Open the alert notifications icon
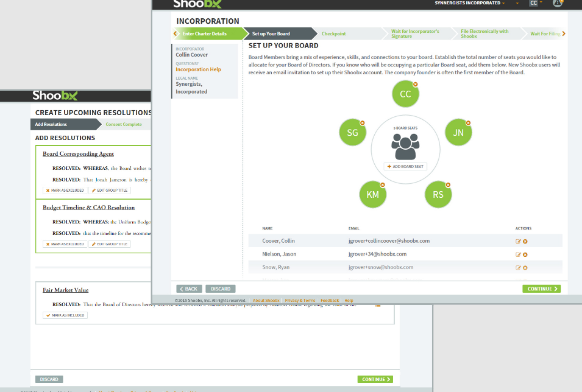 (557, 3)
